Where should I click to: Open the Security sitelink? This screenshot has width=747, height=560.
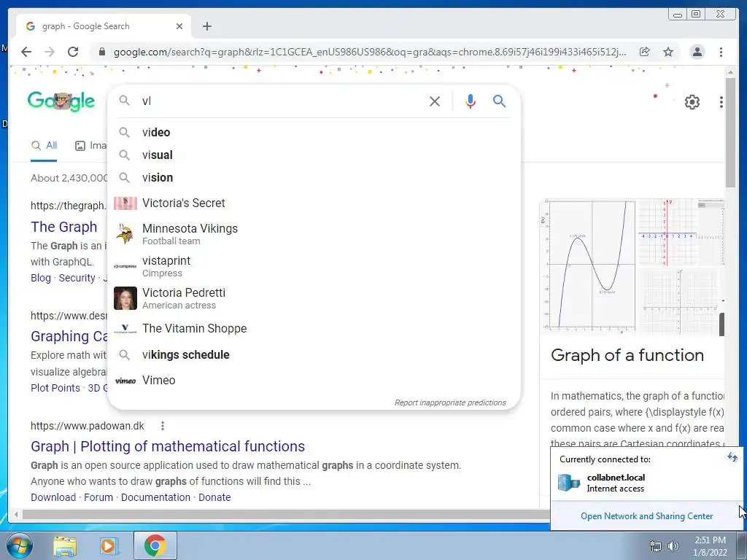click(77, 278)
